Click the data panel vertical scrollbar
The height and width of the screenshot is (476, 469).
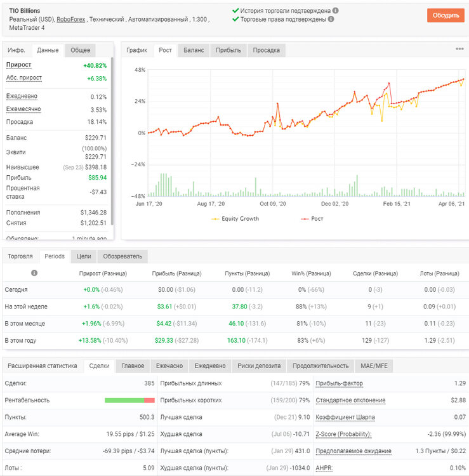pyautogui.click(x=112, y=141)
